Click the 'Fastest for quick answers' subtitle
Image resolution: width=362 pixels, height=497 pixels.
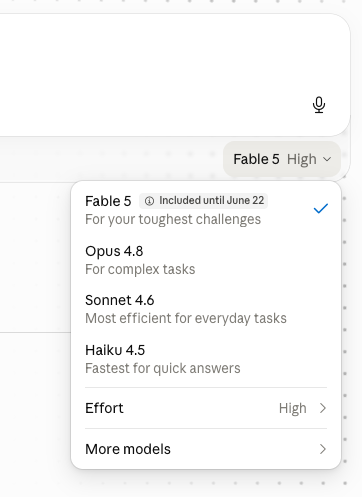click(x=163, y=368)
